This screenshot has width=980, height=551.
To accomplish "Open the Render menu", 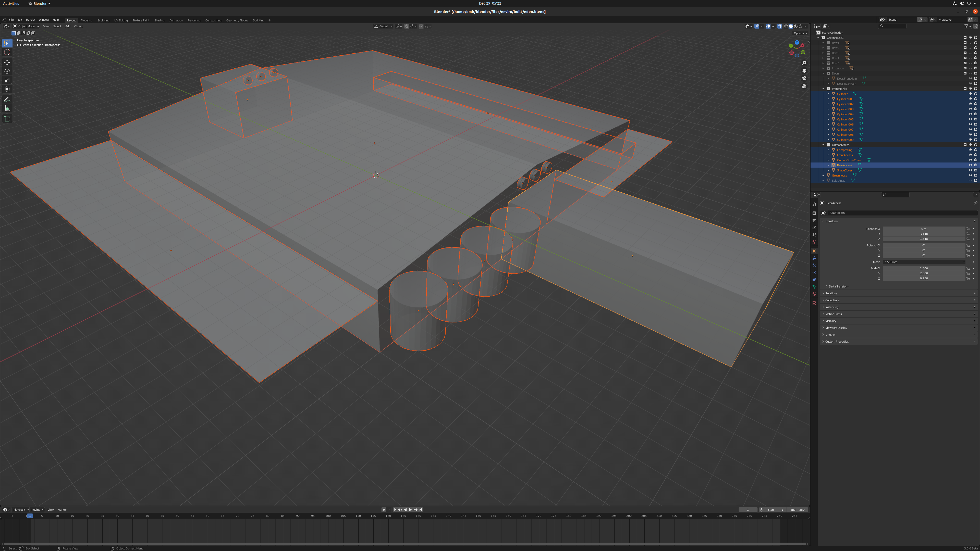I will coord(30,20).
